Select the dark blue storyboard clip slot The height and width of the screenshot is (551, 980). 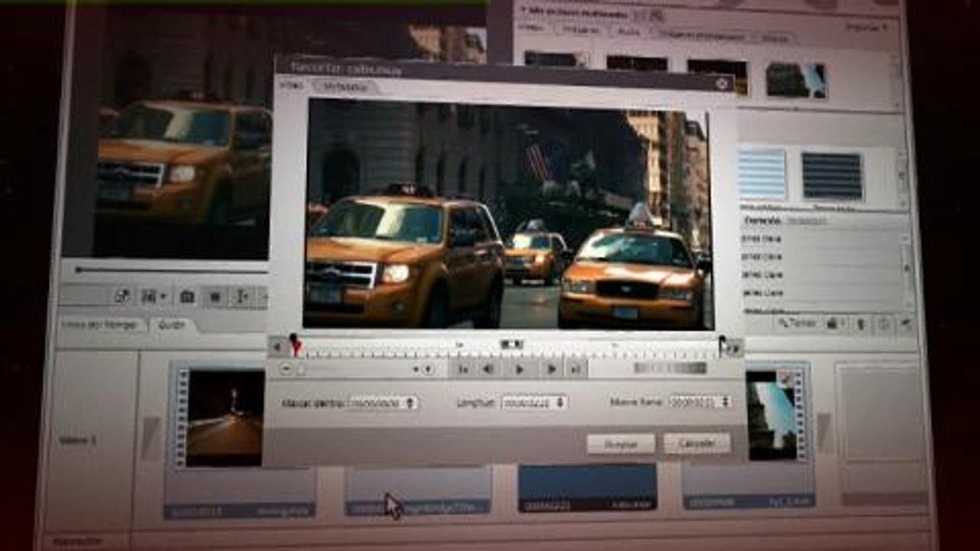[587, 487]
